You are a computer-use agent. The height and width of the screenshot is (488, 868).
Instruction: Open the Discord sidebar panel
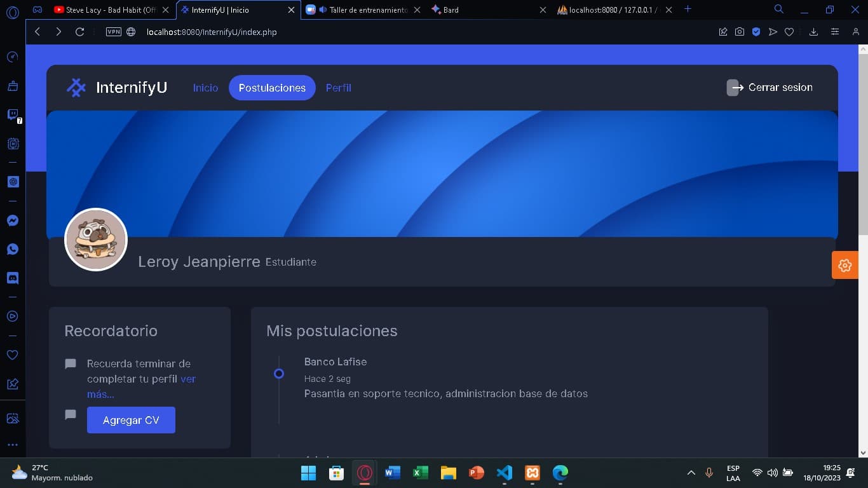13,277
